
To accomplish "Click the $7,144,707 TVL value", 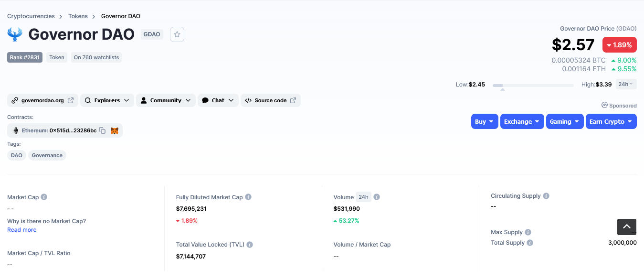I will pos(191,257).
